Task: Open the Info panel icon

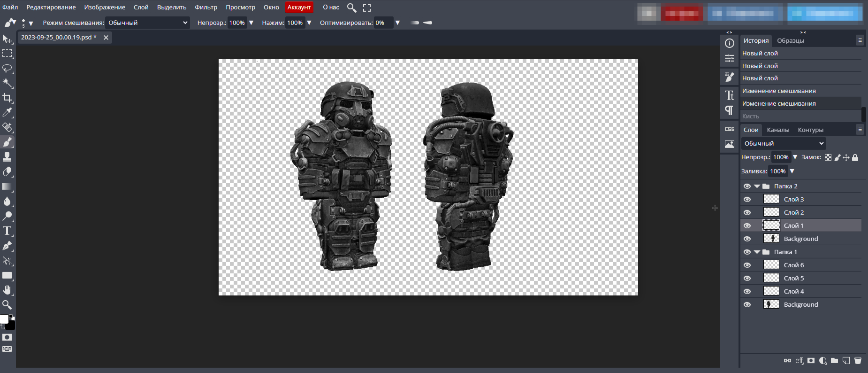Action: (x=730, y=43)
